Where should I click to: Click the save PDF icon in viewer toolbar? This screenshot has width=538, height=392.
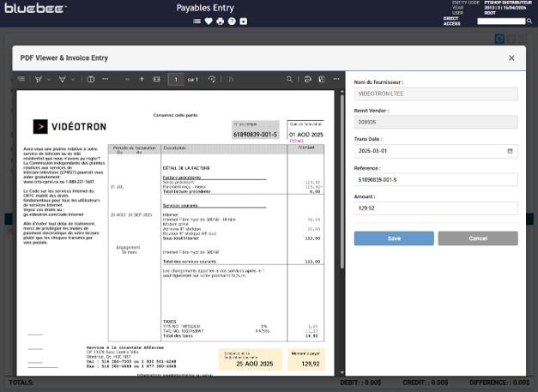(322, 79)
